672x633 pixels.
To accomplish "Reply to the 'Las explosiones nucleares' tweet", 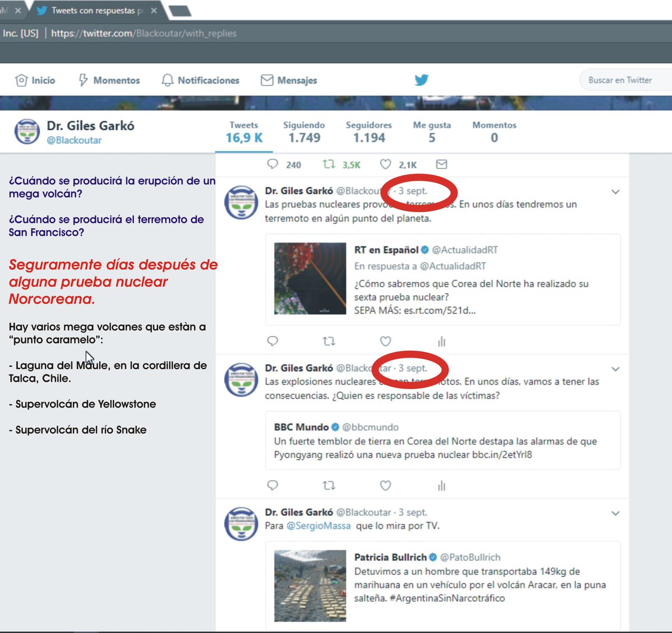I will (273, 485).
